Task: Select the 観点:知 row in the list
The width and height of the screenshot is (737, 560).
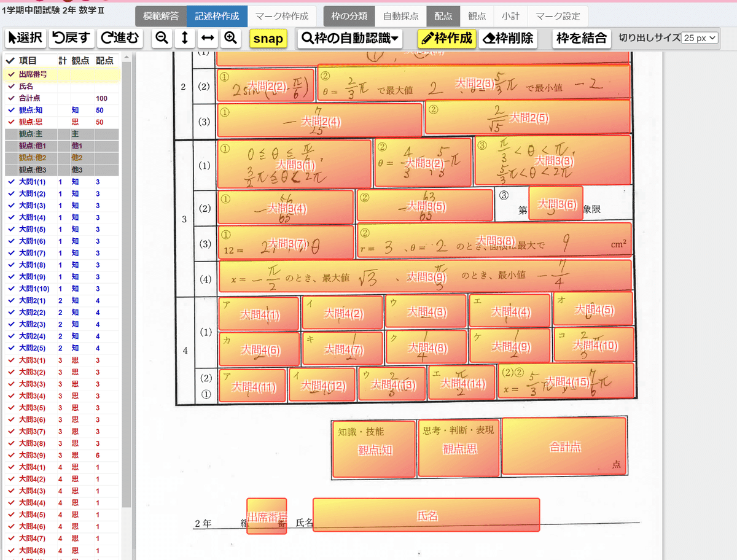Action: 61,110
